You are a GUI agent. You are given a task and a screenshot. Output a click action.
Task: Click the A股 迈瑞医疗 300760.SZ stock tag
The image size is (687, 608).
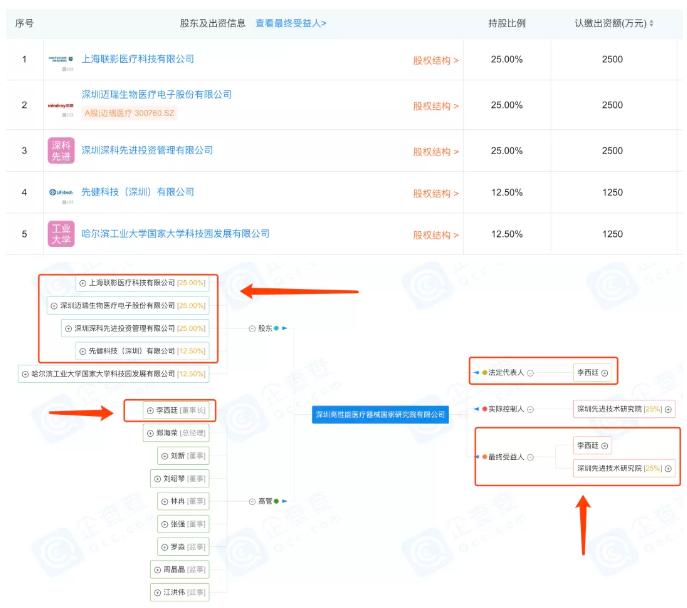(x=151, y=114)
